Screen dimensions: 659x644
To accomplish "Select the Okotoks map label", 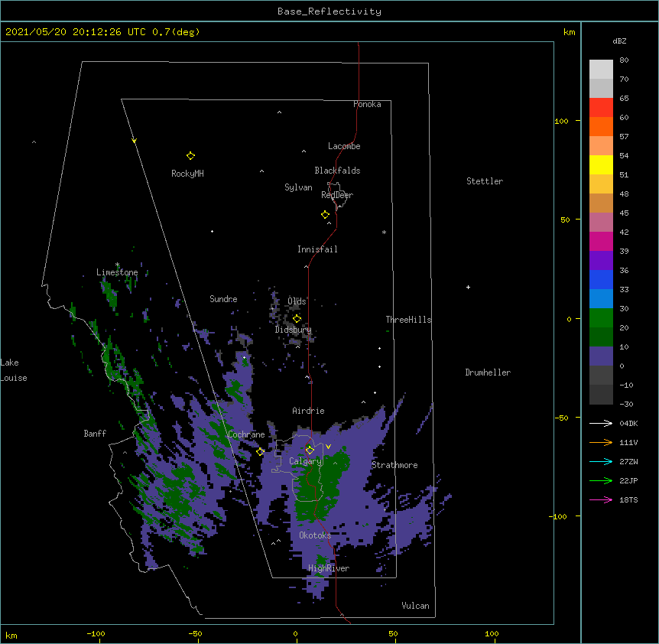I will [315, 535].
